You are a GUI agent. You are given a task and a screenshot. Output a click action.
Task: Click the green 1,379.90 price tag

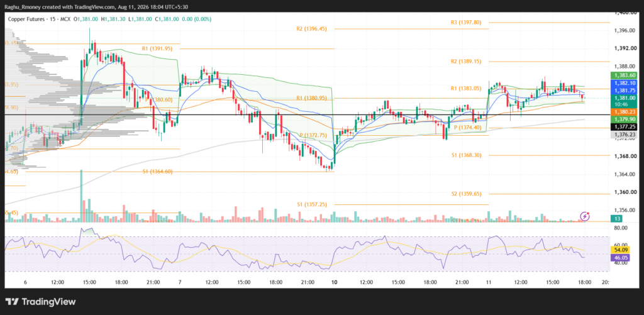coord(625,119)
